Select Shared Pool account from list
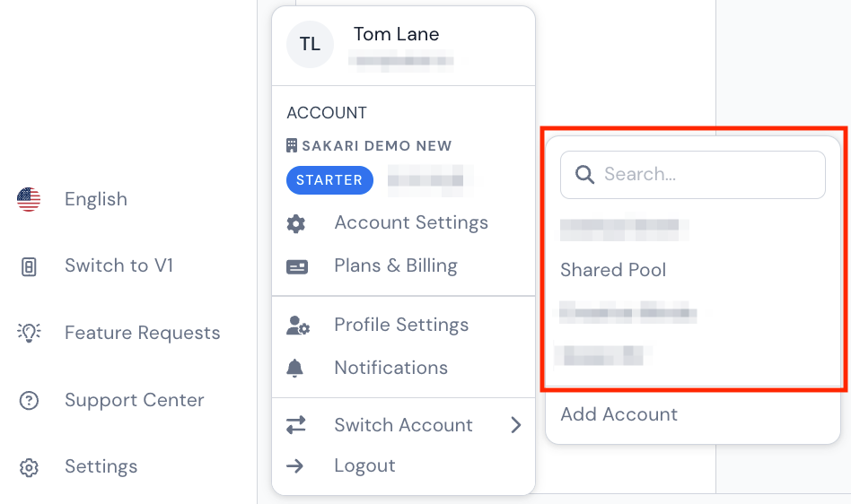 [613, 270]
